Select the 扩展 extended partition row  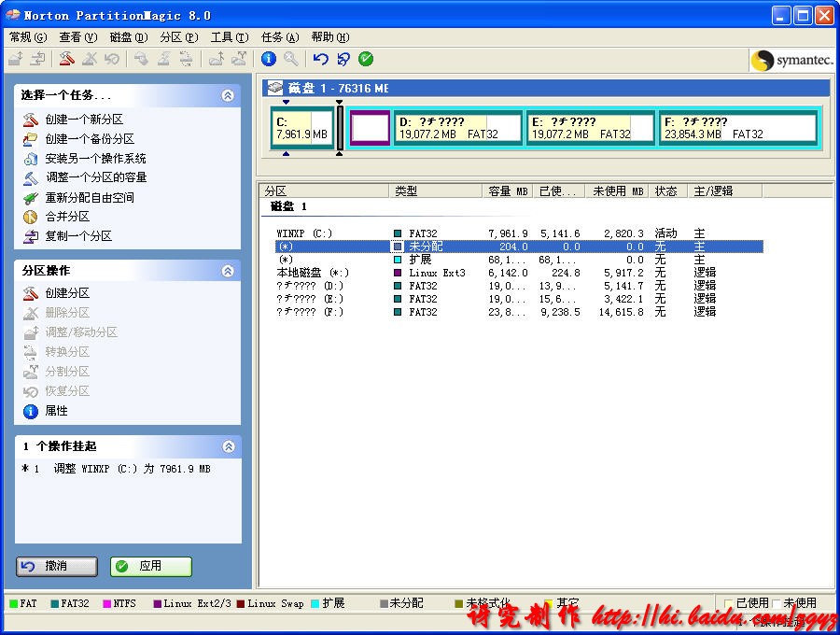point(519,260)
